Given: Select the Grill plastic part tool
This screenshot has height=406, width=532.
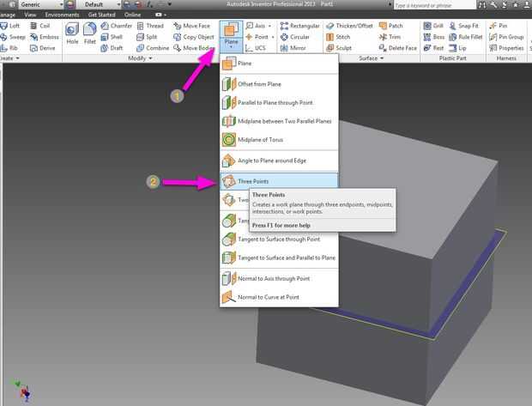Looking at the screenshot, I should pyautogui.click(x=433, y=26).
